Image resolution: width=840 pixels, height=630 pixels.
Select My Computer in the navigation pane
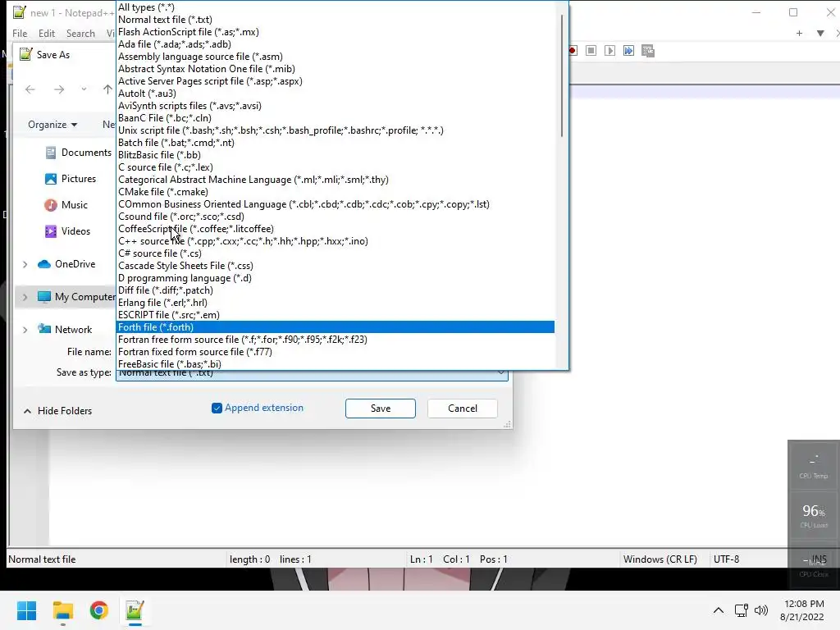click(x=76, y=297)
